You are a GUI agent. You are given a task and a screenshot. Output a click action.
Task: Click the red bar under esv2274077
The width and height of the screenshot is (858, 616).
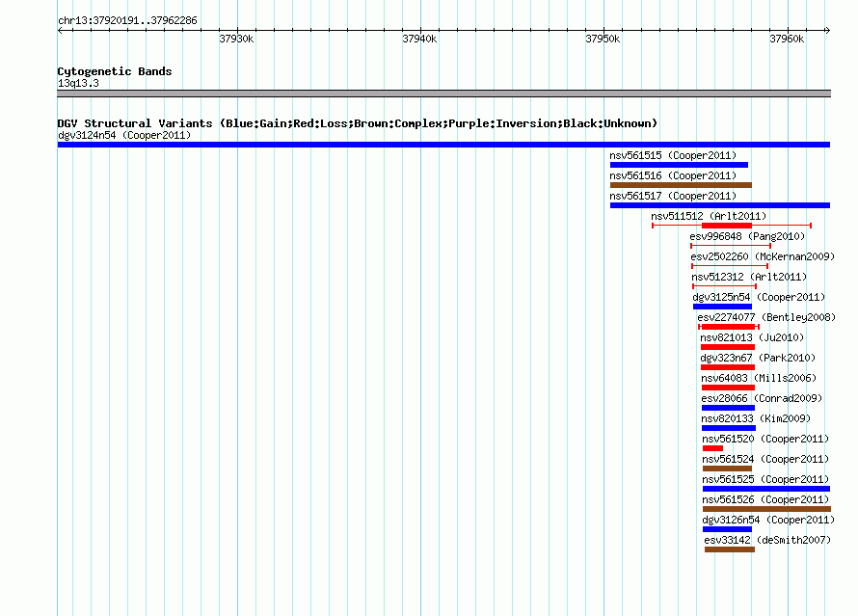728,327
